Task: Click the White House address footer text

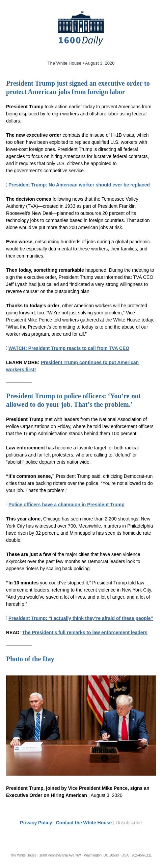Action: pos(81,855)
